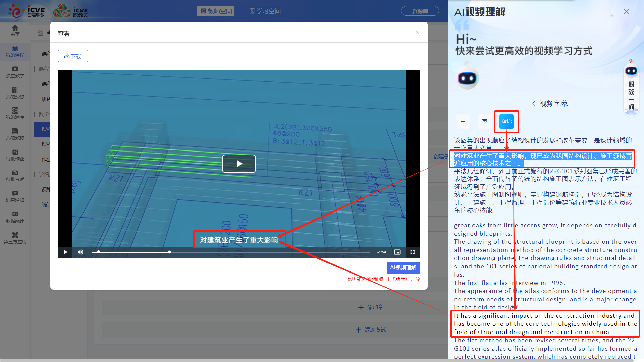The height and width of the screenshot is (362, 644).
Task: Click the 首页 home sidebar icon
Action: (15, 30)
